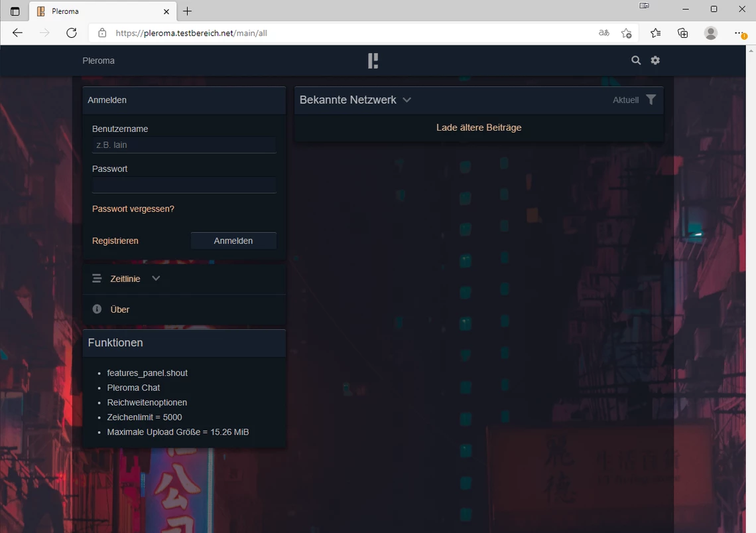Viewport: 756px width, 533px height.
Task: Click the Pleroma logo in header
Action: [373, 61]
